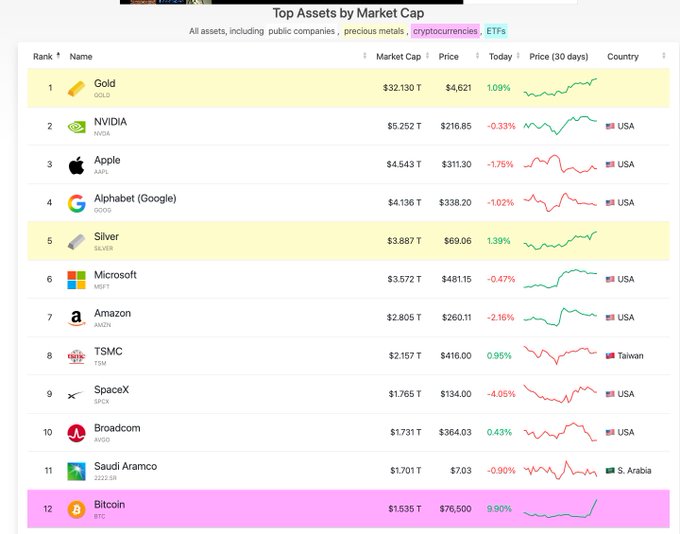Open the Microsoft asset page

pos(115,275)
